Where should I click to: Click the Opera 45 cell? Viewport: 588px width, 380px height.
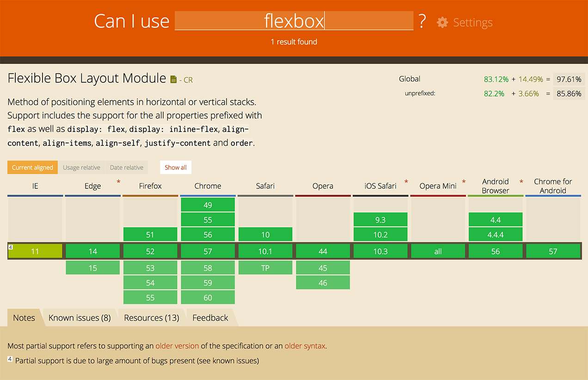[323, 268]
